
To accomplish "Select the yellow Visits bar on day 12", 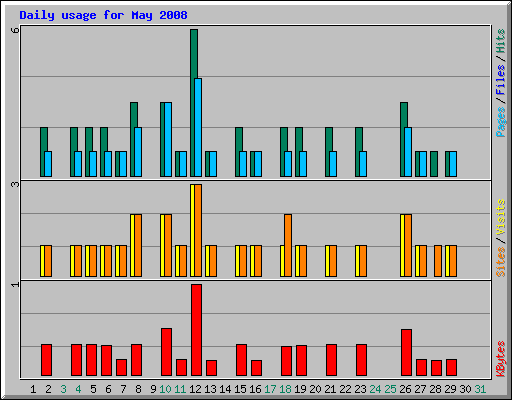I will pyautogui.click(x=192, y=230).
